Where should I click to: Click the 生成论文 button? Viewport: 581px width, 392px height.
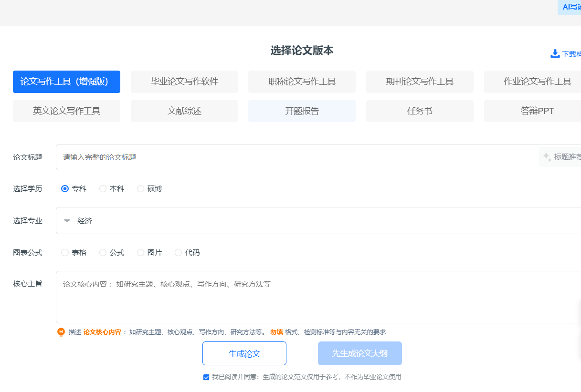[245, 353]
